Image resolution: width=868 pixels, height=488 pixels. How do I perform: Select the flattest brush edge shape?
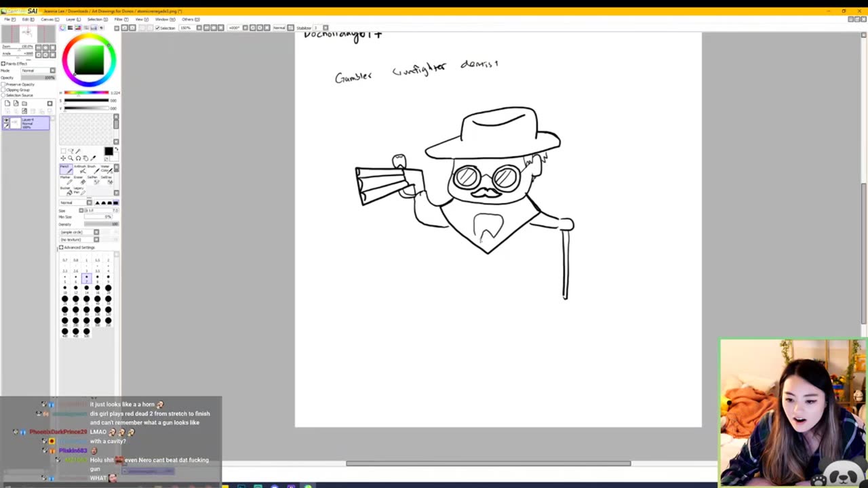(116, 203)
